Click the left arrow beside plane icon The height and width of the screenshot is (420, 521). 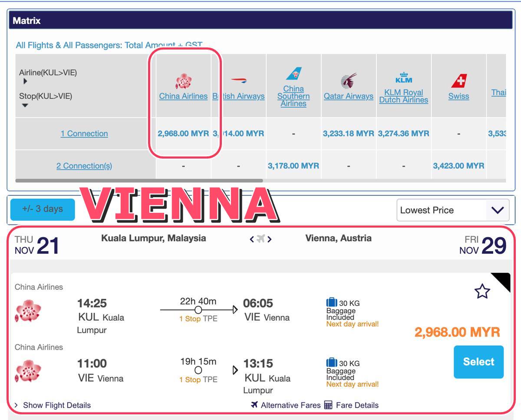[x=252, y=239]
